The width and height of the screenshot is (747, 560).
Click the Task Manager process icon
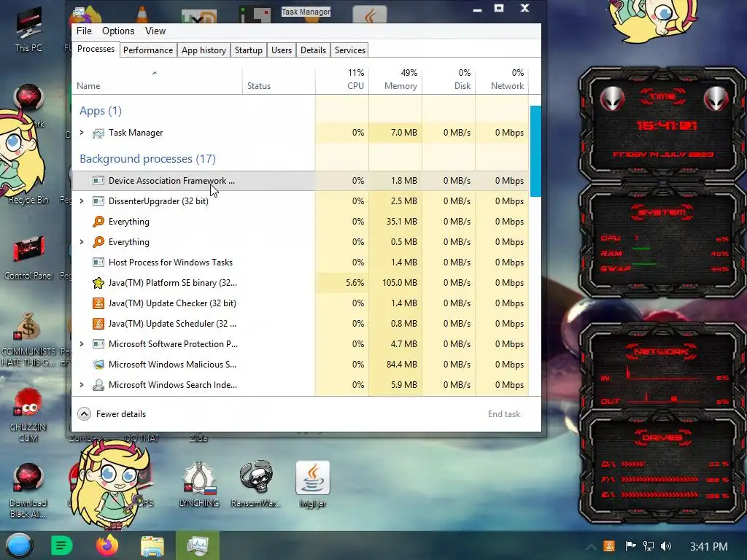pos(98,133)
